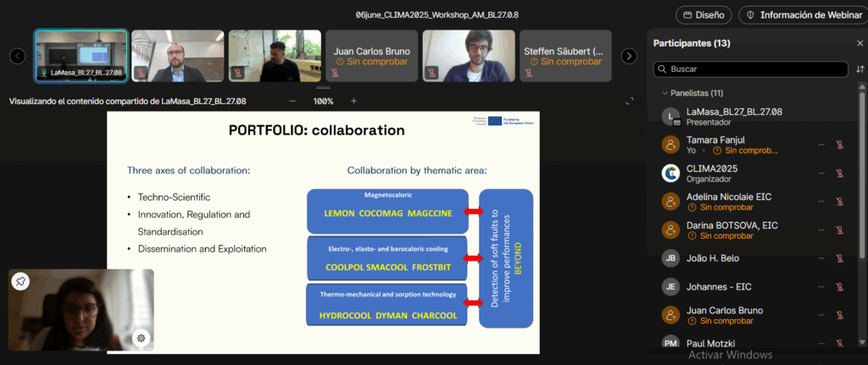Toggle mute on Juan Carlos Bruno tile
Image resolution: width=868 pixels, height=365 pixels.
click(x=334, y=73)
